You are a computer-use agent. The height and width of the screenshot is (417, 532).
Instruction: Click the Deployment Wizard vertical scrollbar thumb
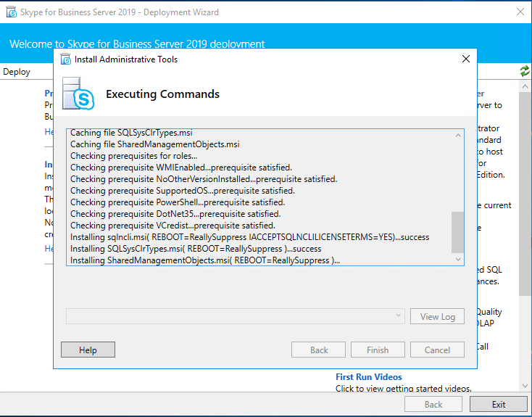pyautogui.click(x=525, y=194)
